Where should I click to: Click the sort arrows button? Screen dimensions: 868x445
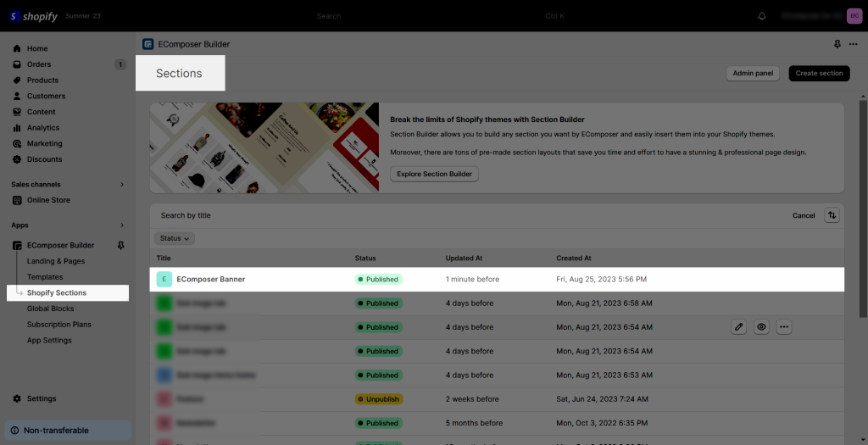click(x=832, y=215)
